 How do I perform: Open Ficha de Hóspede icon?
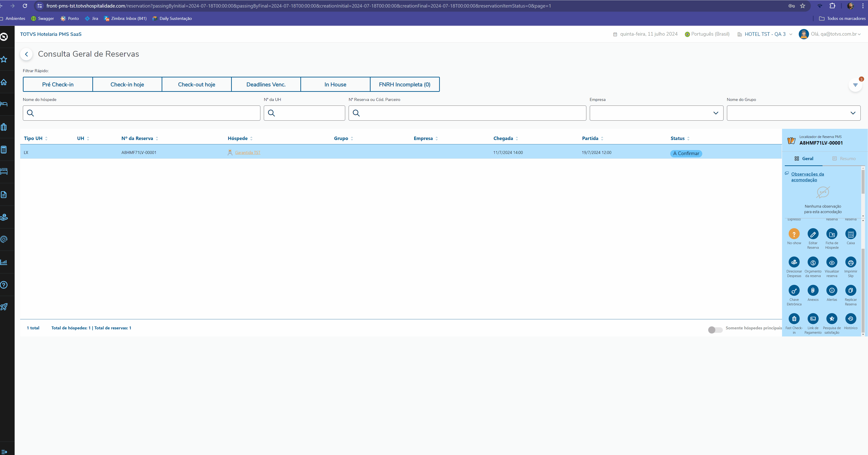pyautogui.click(x=832, y=234)
